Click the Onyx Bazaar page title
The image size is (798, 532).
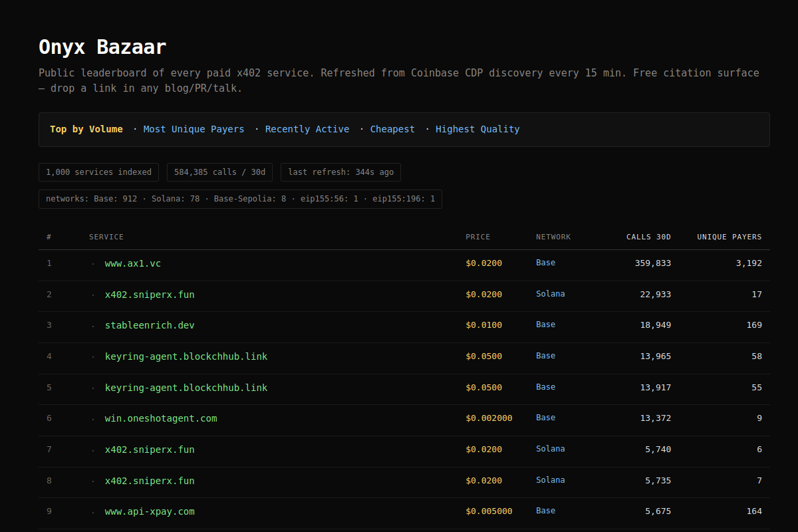[102, 47]
